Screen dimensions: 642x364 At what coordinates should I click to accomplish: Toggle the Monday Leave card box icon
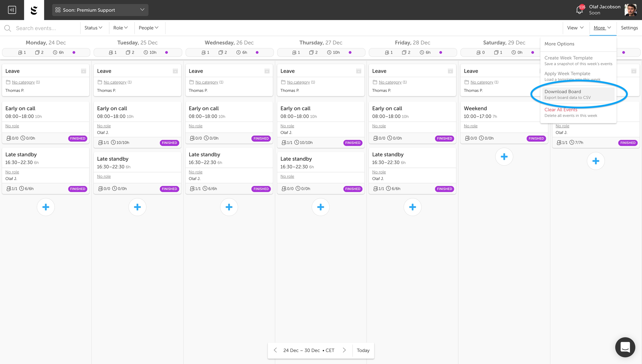pyautogui.click(x=84, y=71)
